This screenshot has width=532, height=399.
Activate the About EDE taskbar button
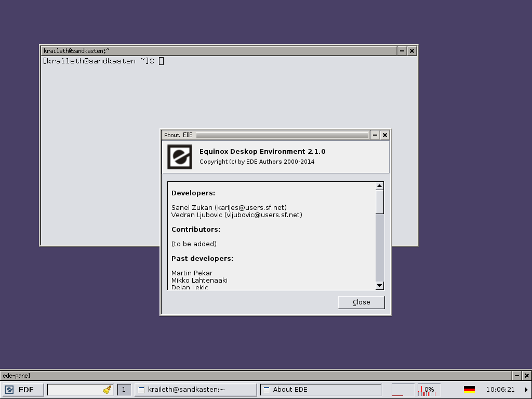(x=321, y=390)
